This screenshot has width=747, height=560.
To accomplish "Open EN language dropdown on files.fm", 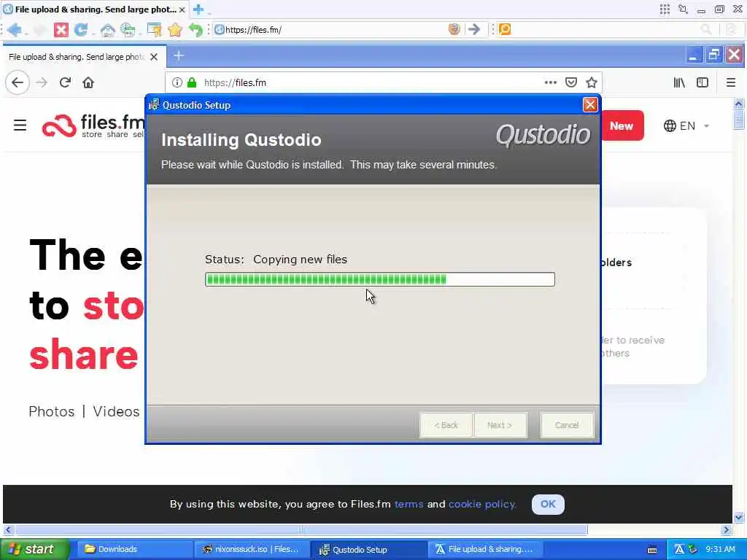I will click(x=686, y=126).
